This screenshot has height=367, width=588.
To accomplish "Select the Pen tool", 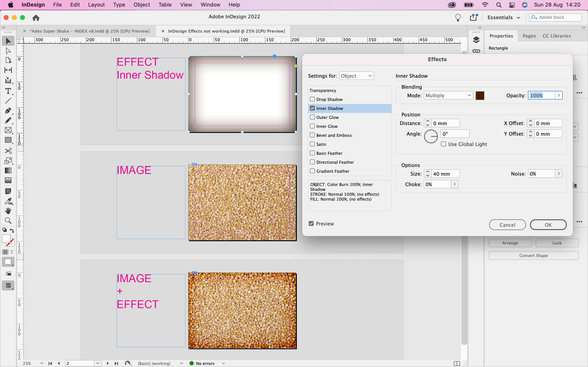I will pyautogui.click(x=8, y=111).
